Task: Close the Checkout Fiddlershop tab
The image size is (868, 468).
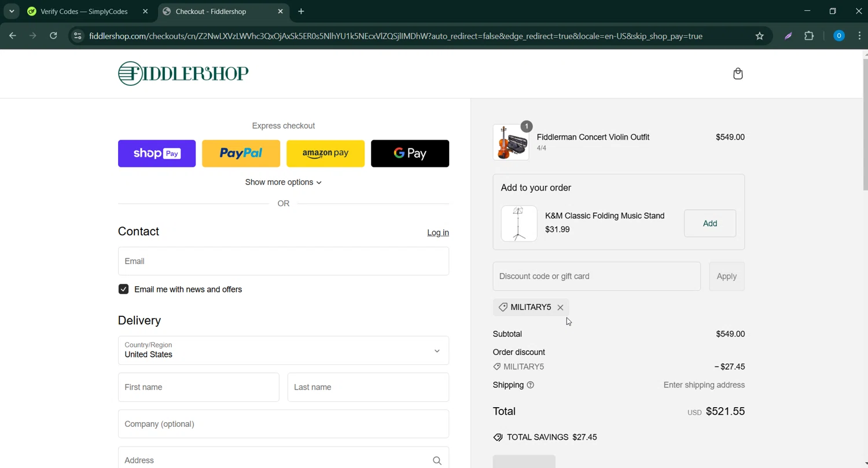Action: tap(281, 12)
